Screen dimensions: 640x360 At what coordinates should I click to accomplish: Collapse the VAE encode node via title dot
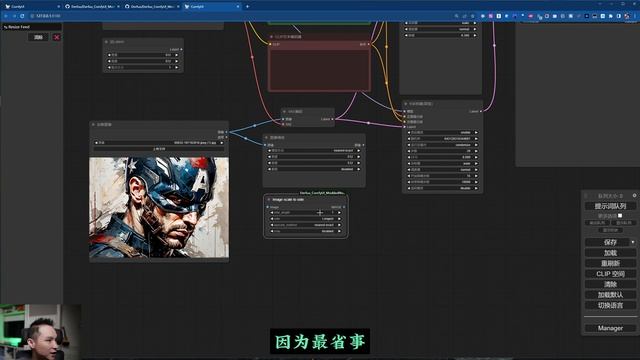coord(284,111)
